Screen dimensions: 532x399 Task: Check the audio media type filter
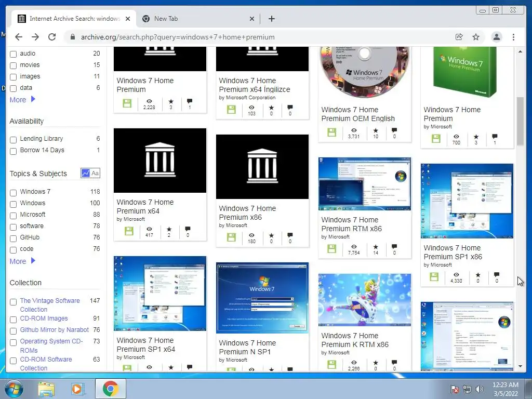pyautogui.click(x=13, y=54)
